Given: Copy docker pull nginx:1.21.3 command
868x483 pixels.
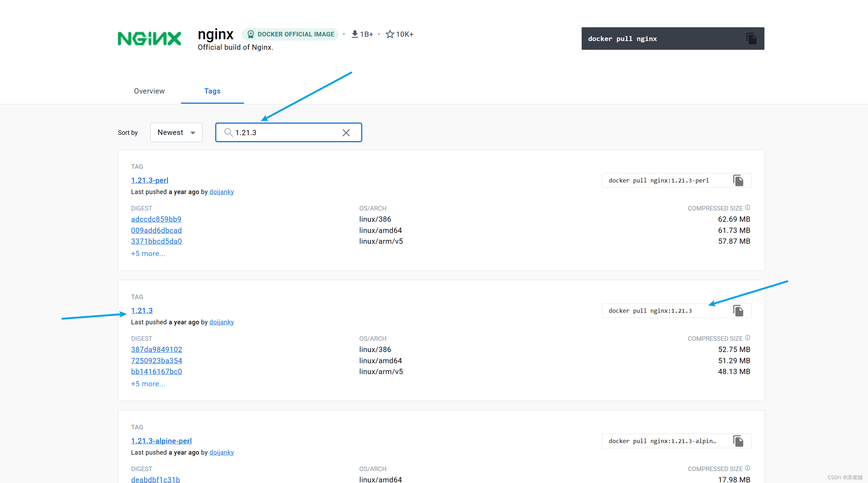Looking at the screenshot, I should point(738,311).
